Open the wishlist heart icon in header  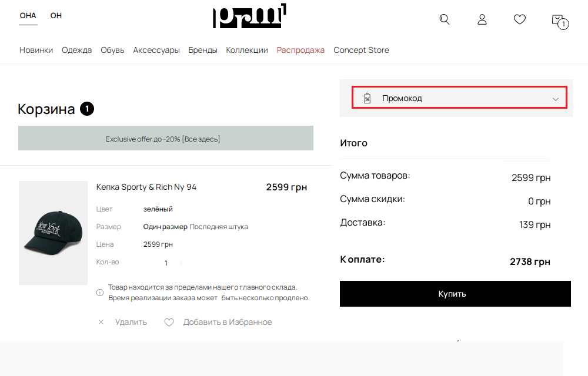pyautogui.click(x=520, y=19)
